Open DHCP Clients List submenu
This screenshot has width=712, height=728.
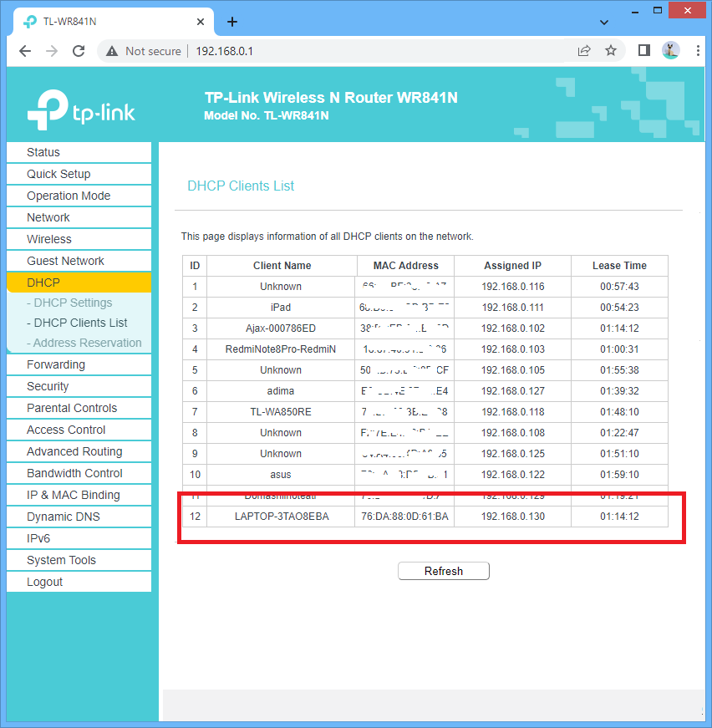coord(77,323)
